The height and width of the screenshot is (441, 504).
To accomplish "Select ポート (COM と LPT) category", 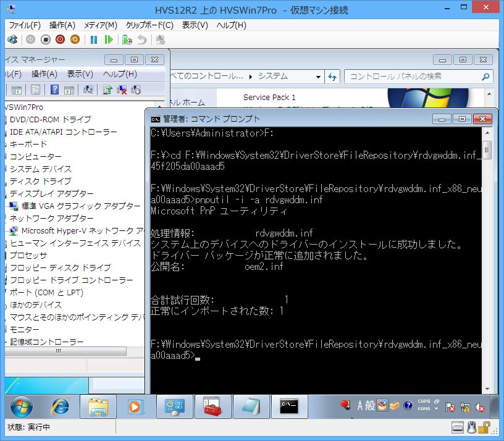I will 46,293.
